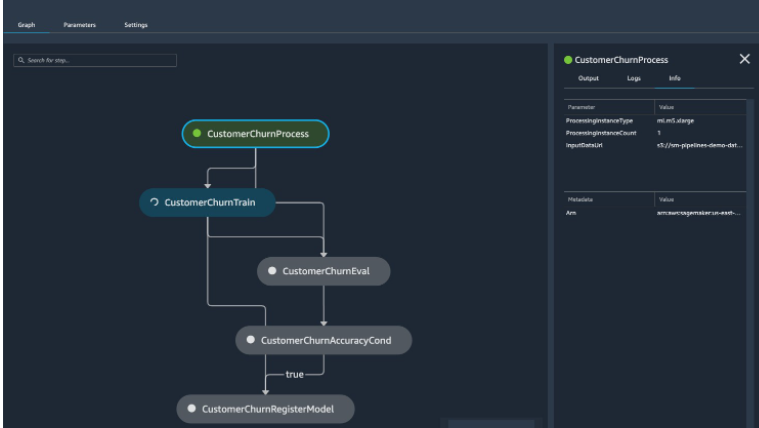This screenshot has width=759, height=428.
Task: Click the white status dot on CustomerChurnEval
Action: (x=272, y=271)
